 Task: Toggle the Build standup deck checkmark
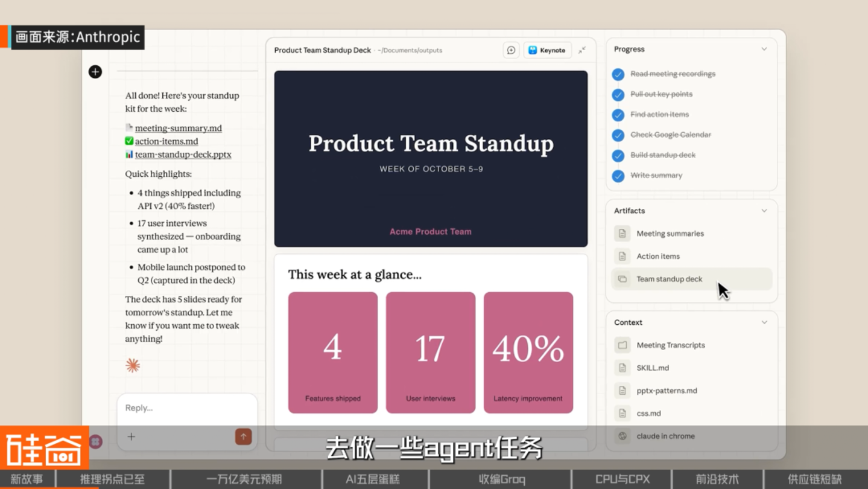pyautogui.click(x=618, y=155)
